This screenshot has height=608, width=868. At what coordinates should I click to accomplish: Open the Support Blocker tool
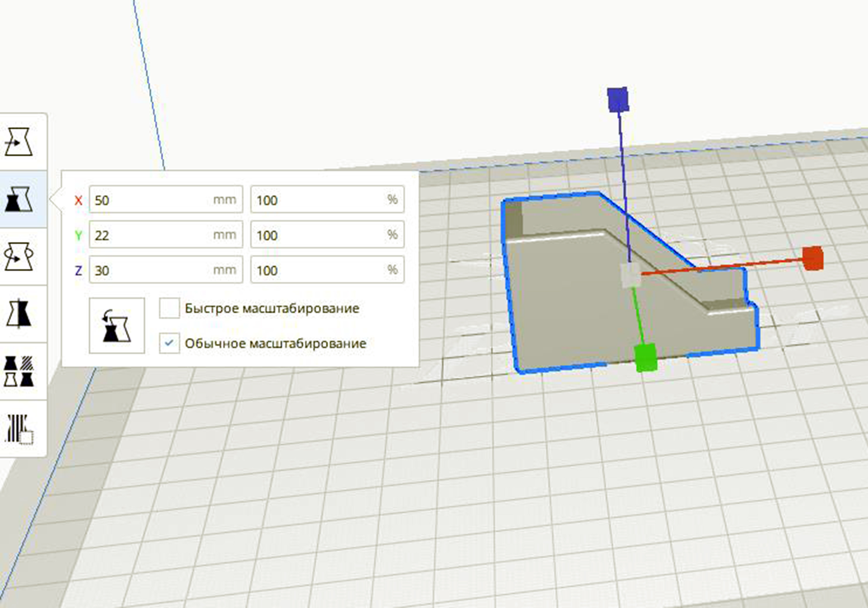tap(19, 429)
